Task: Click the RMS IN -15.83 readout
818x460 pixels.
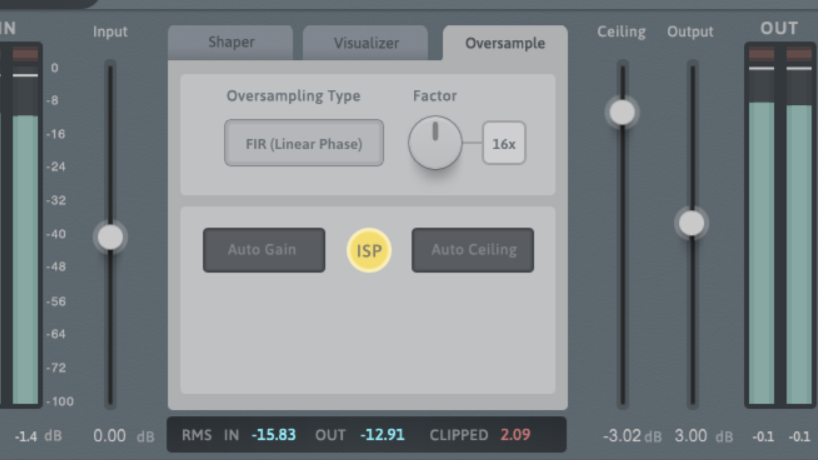Action: point(274,435)
